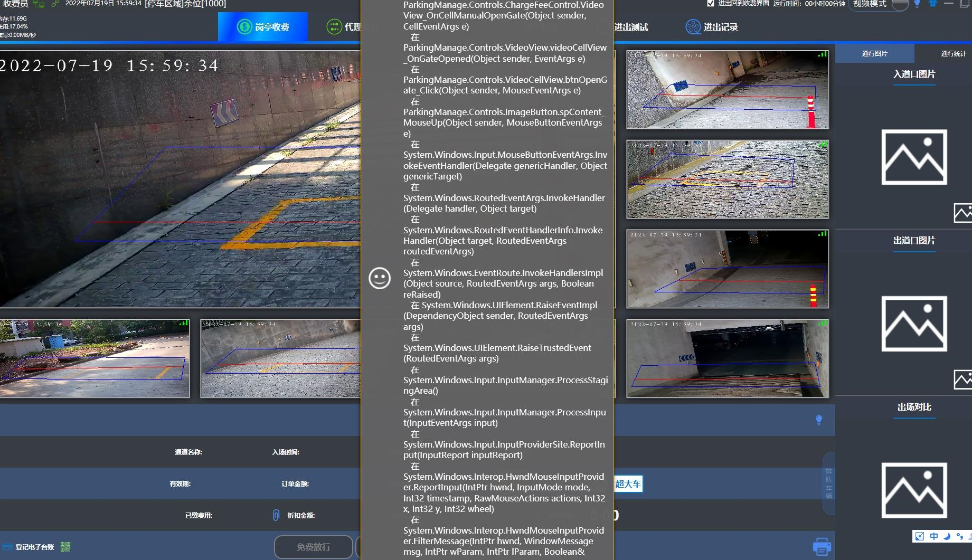Click the paperclip icon beside 折扣金额
The height and width of the screenshot is (560, 972).
click(x=276, y=515)
